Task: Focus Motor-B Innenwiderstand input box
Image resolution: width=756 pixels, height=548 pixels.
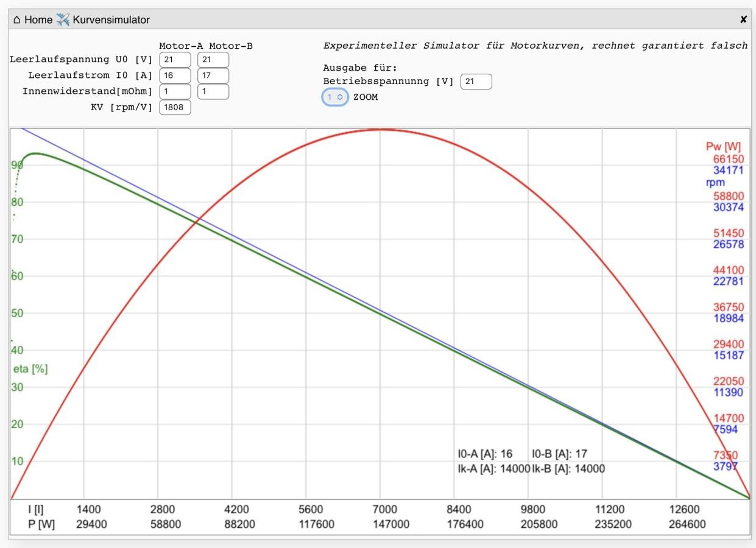Action: [213, 91]
